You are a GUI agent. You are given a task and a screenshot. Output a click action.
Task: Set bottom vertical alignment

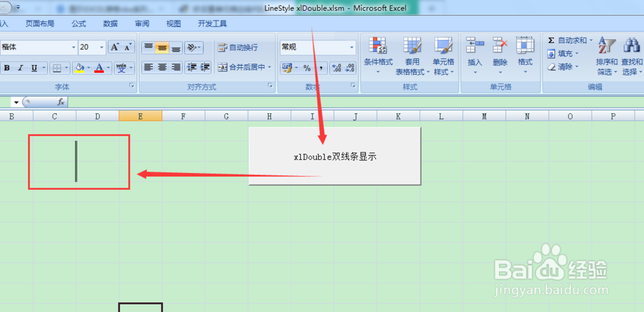pos(176,48)
